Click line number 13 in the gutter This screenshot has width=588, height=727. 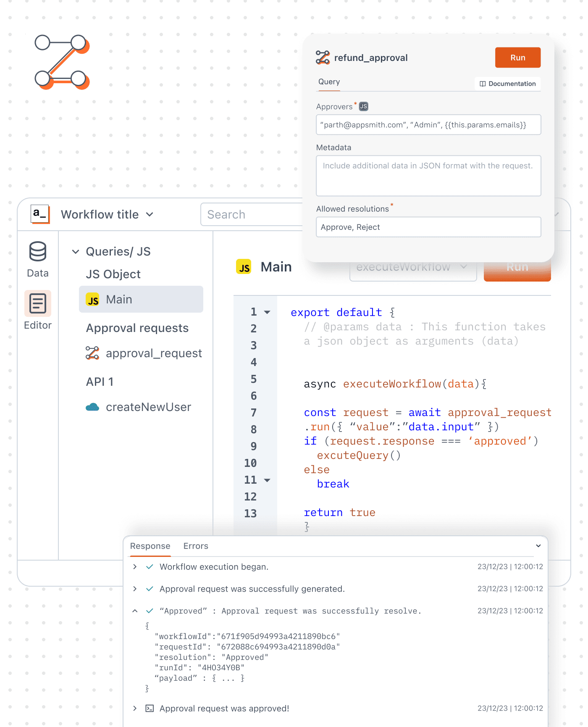250,514
